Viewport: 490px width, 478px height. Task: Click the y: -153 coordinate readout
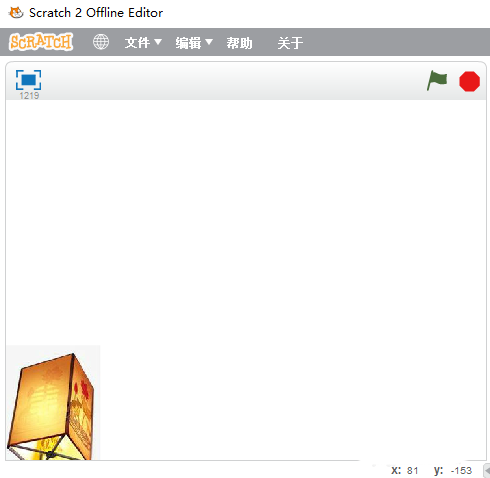pyautogui.click(x=453, y=470)
